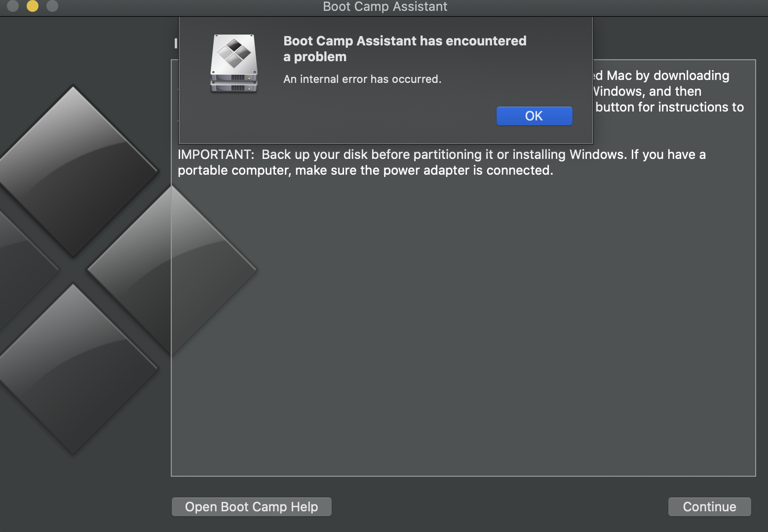Click the Boot Camp Assistant window title
This screenshot has width=768, height=532.
(x=385, y=6)
